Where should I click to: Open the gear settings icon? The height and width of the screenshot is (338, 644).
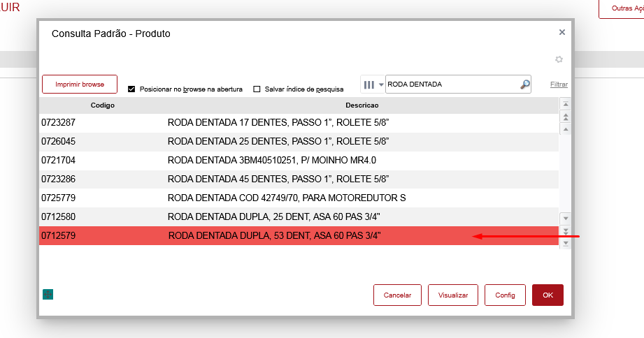(559, 59)
